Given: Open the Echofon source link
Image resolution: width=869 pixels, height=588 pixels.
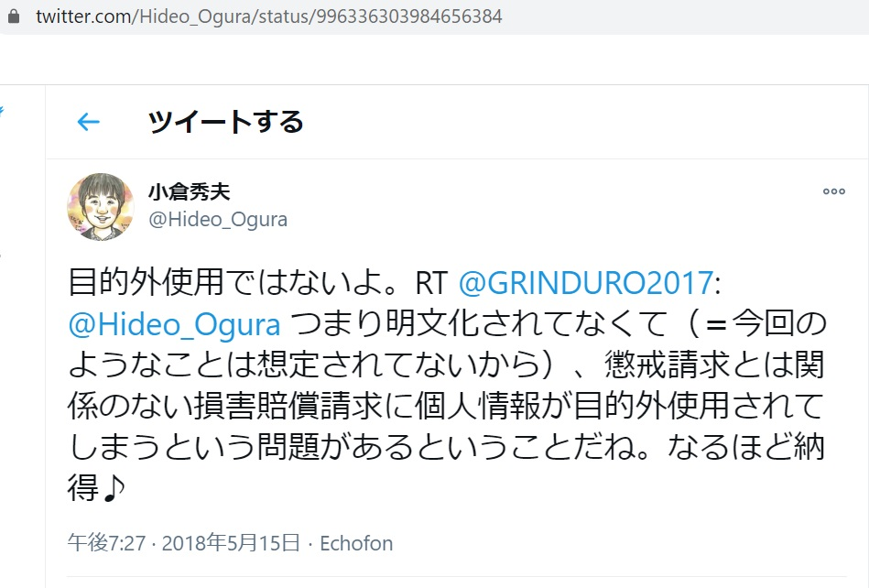Looking at the screenshot, I should pos(356,543).
